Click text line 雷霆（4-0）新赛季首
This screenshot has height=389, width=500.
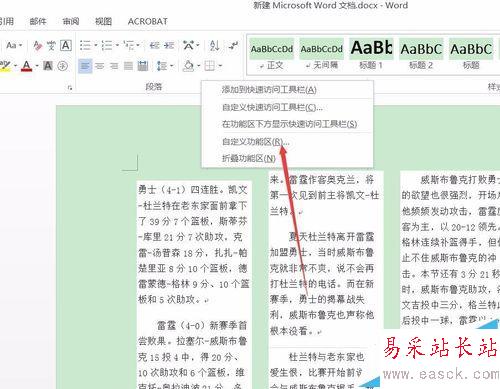pyautogui.click(x=202, y=325)
